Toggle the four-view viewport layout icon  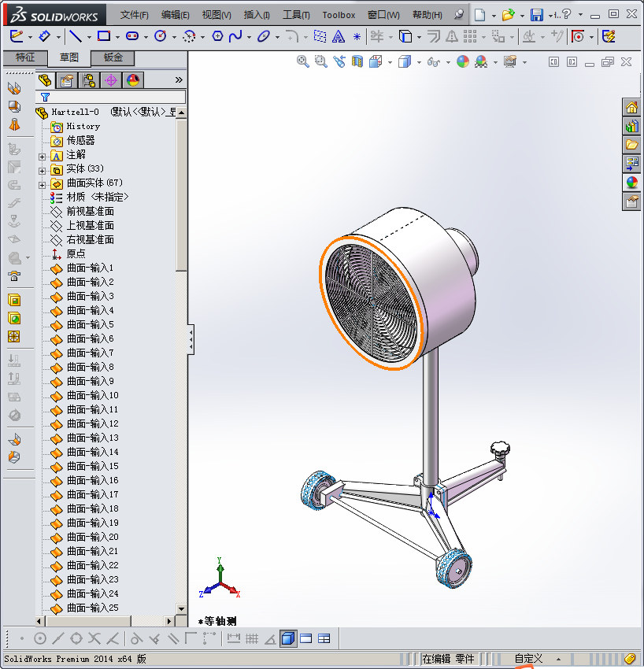(324, 639)
